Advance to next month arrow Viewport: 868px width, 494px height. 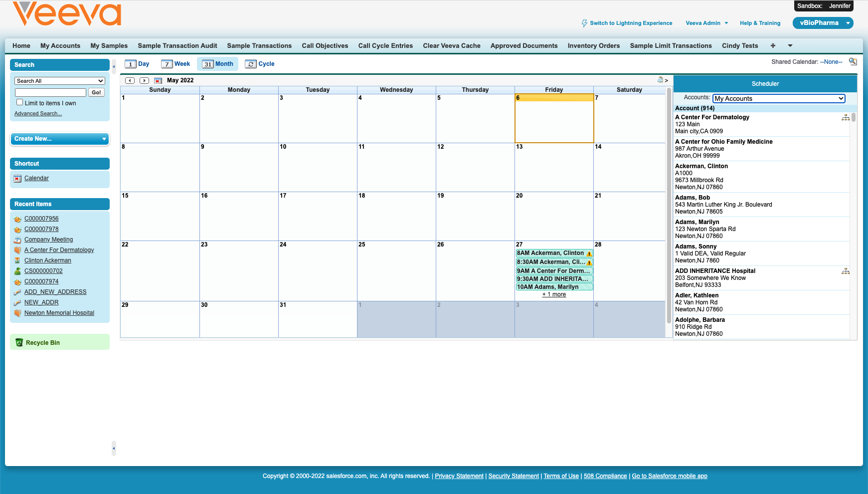(x=144, y=80)
